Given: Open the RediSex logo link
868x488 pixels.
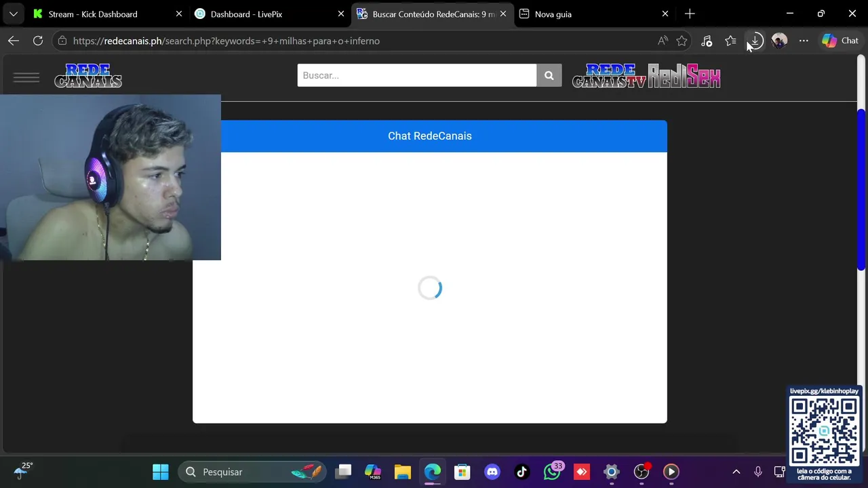Looking at the screenshot, I should (684, 76).
